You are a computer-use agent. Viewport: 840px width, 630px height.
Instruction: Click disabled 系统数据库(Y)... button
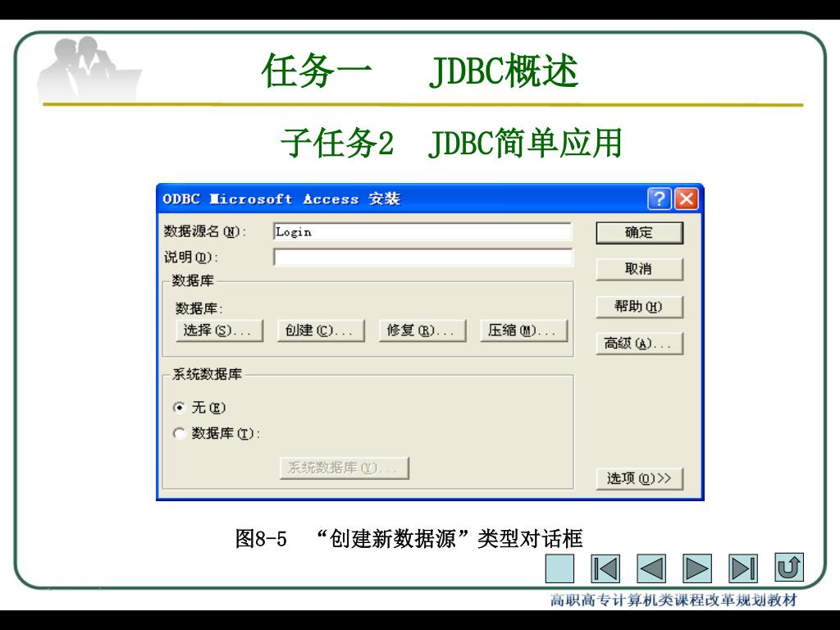point(345,468)
